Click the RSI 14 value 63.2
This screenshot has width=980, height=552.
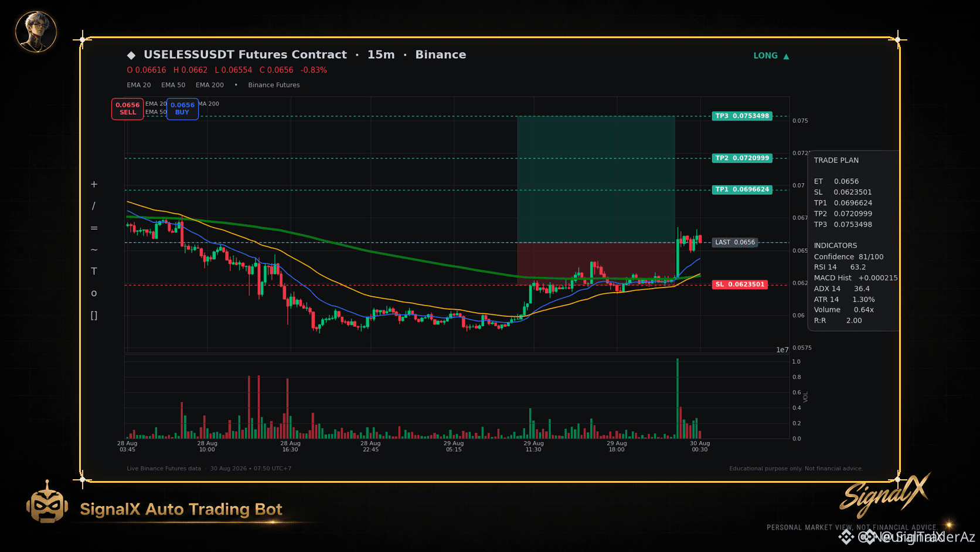click(858, 267)
